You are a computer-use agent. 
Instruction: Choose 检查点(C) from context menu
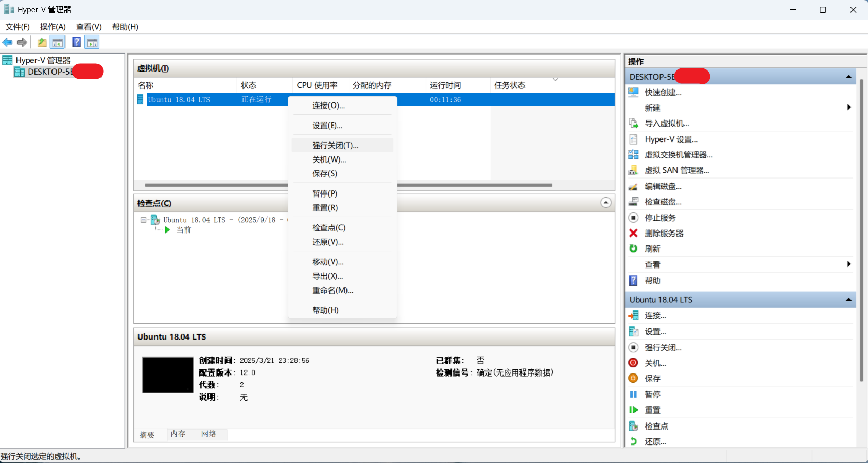coord(342,228)
